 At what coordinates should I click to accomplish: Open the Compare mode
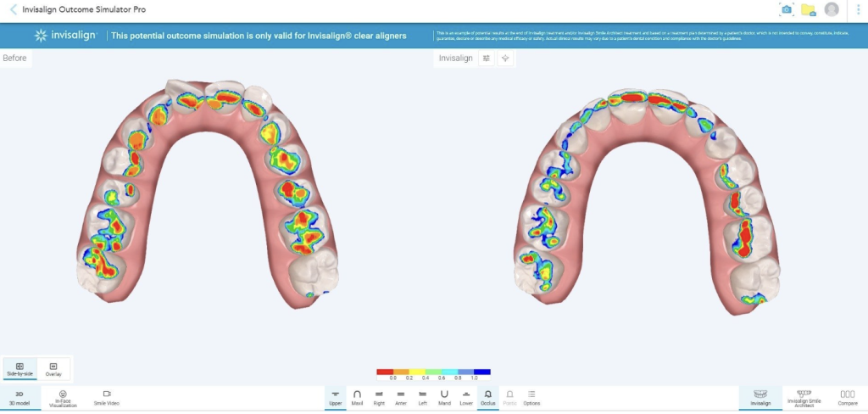[848, 397]
